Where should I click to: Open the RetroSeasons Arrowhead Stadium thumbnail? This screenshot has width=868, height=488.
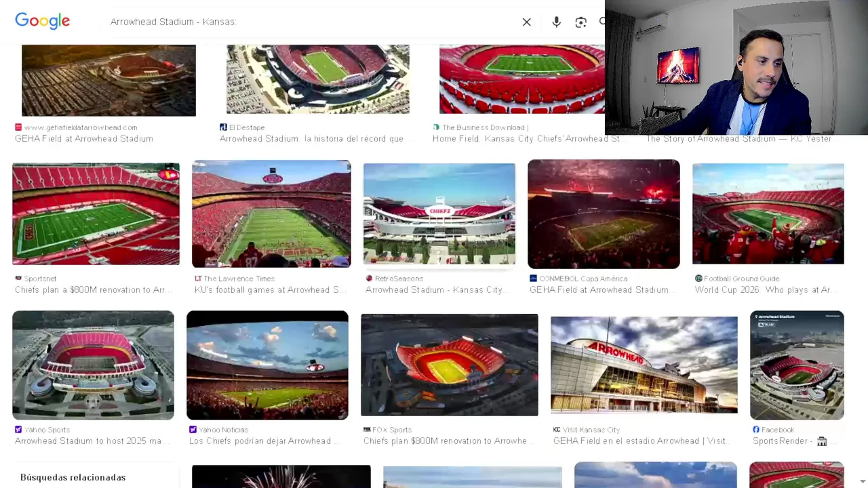click(439, 213)
